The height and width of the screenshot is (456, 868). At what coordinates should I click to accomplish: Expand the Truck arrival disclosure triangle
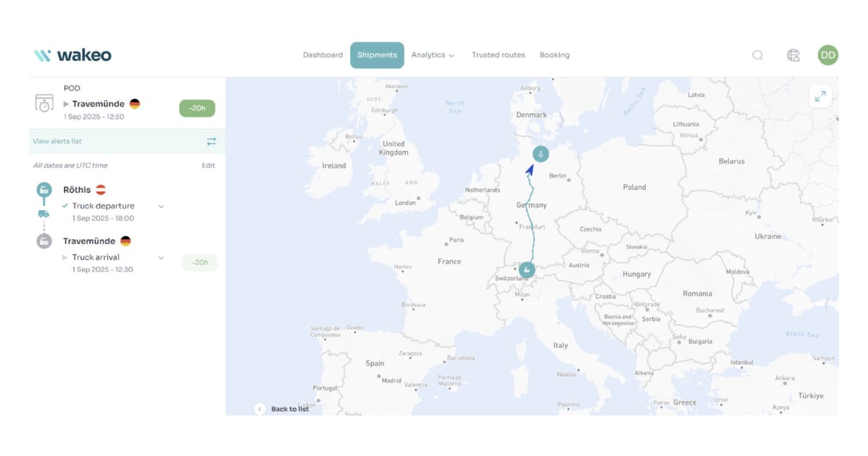tap(65, 258)
